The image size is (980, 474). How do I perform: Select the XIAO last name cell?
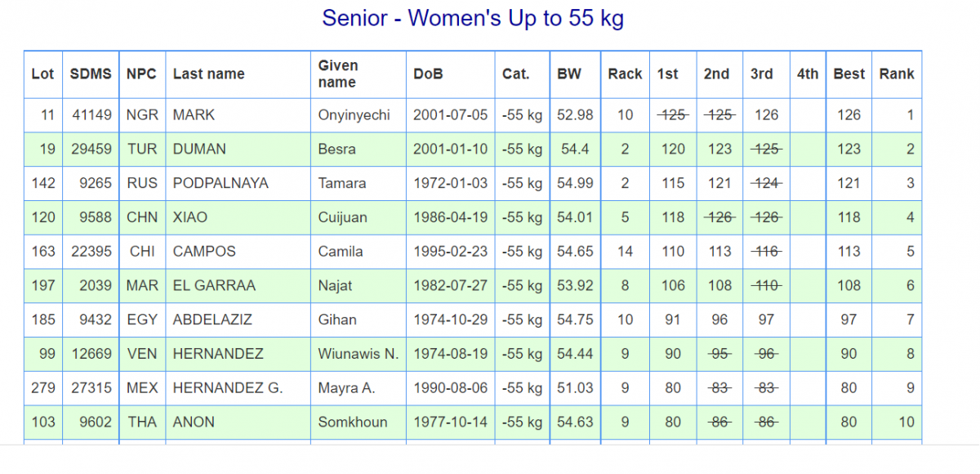point(190,217)
